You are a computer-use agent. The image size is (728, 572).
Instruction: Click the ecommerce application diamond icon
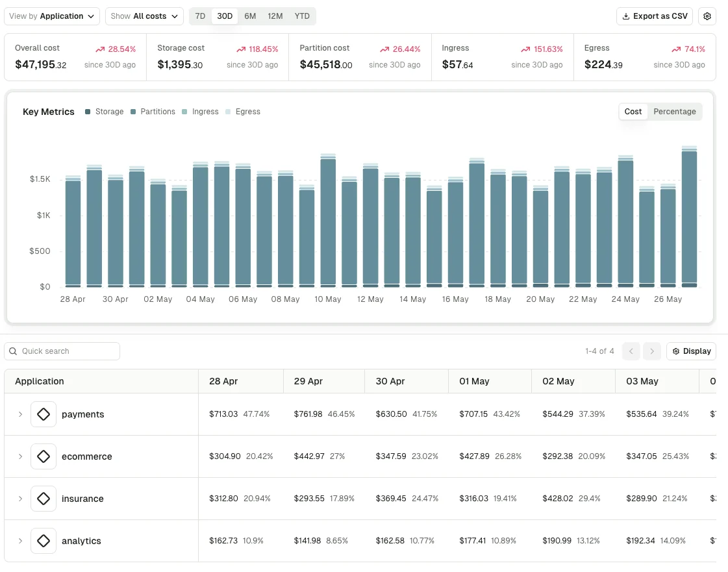coord(44,456)
